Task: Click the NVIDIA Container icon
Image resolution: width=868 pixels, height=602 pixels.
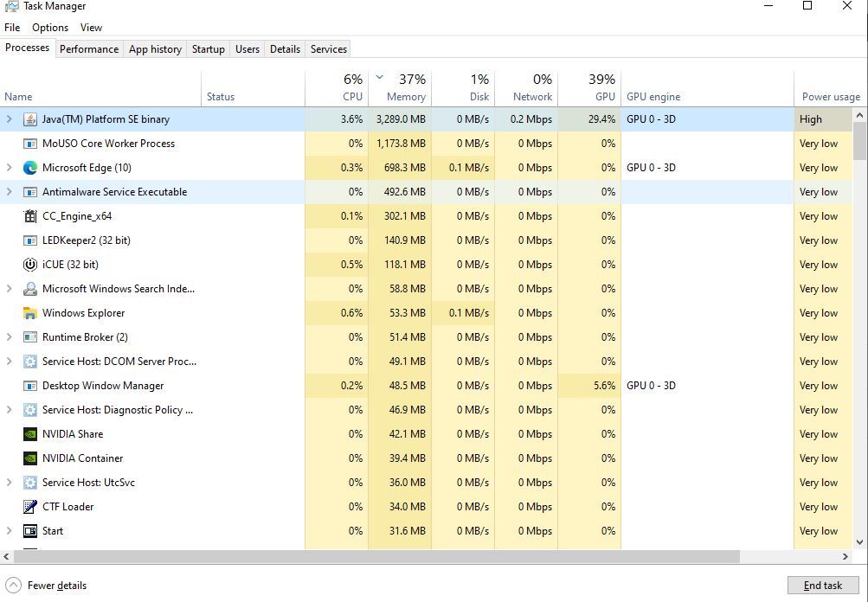Action: tap(30, 458)
